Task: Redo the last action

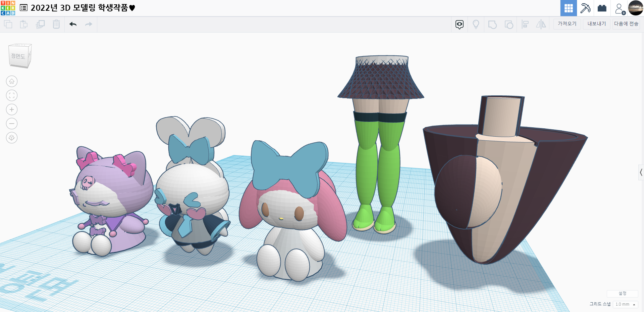Action: point(89,24)
